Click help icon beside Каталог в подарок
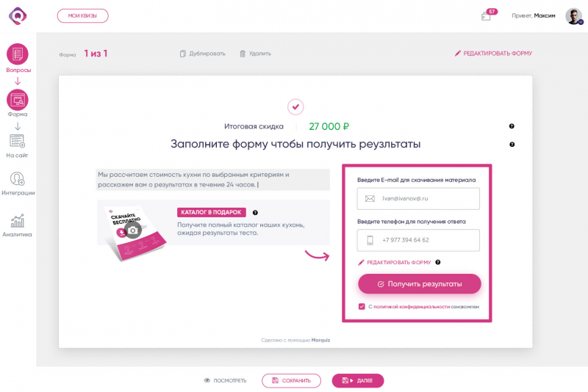The width and height of the screenshot is (588, 392). 255,213
